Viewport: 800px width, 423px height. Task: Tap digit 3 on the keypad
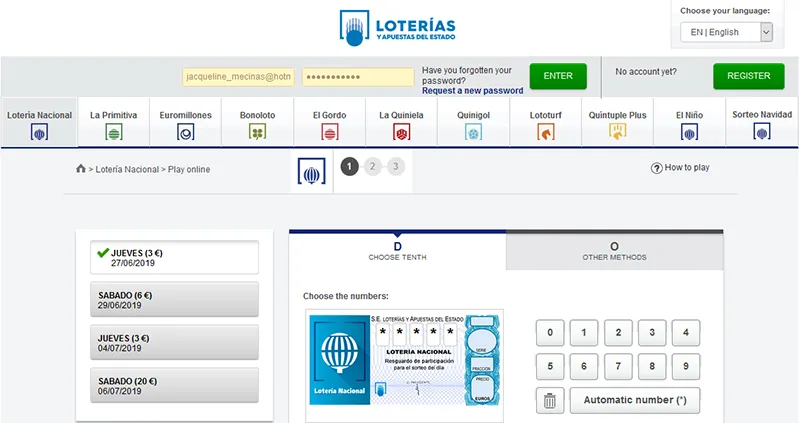(x=652, y=333)
